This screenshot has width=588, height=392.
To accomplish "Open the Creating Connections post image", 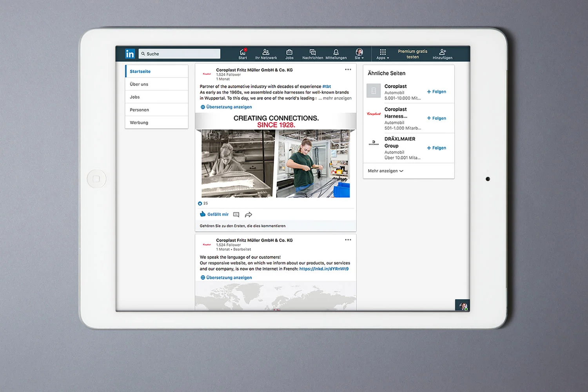I will (x=276, y=155).
